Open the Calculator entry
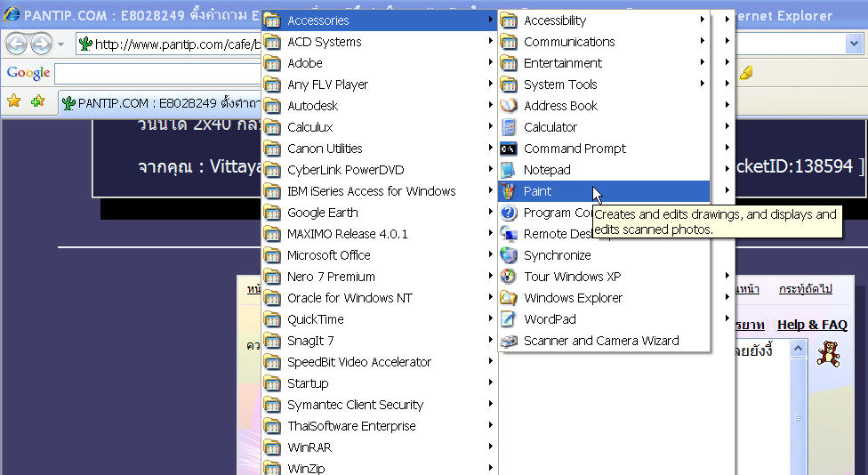 pos(604,127)
